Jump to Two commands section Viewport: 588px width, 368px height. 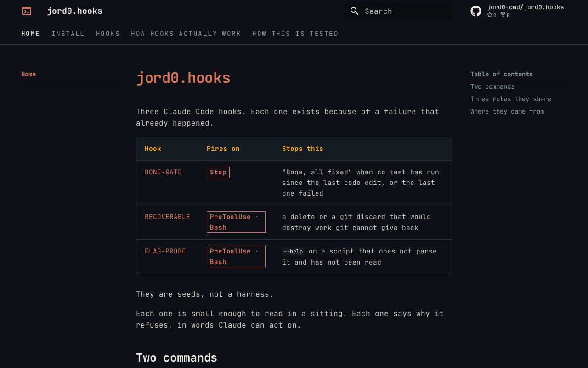tap(492, 86)
